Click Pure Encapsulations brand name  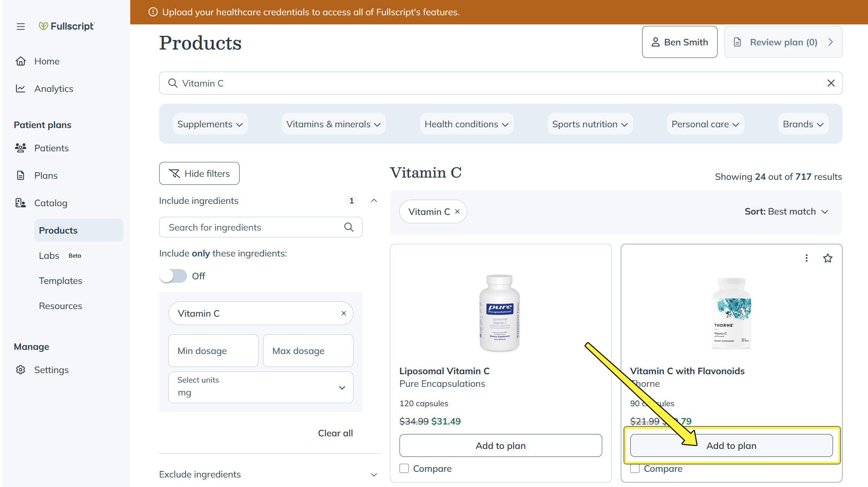442,384
